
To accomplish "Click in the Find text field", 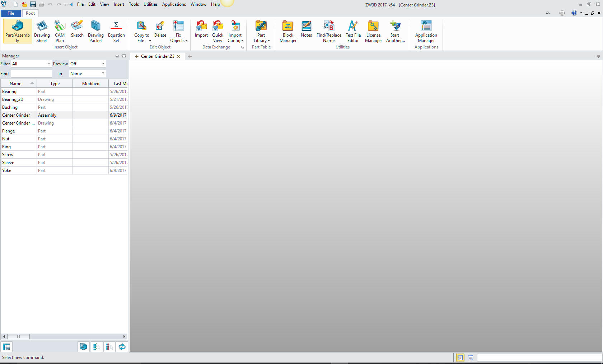I will coord(31,73).
